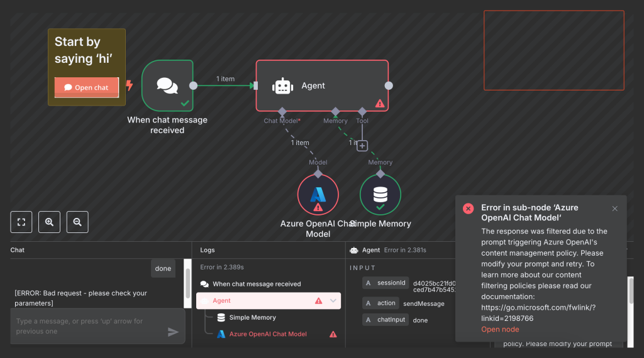Viewport: 644px width, 358px height.
Task: Click the Chat Model diamond connector
Action: (x=282, y=112)
